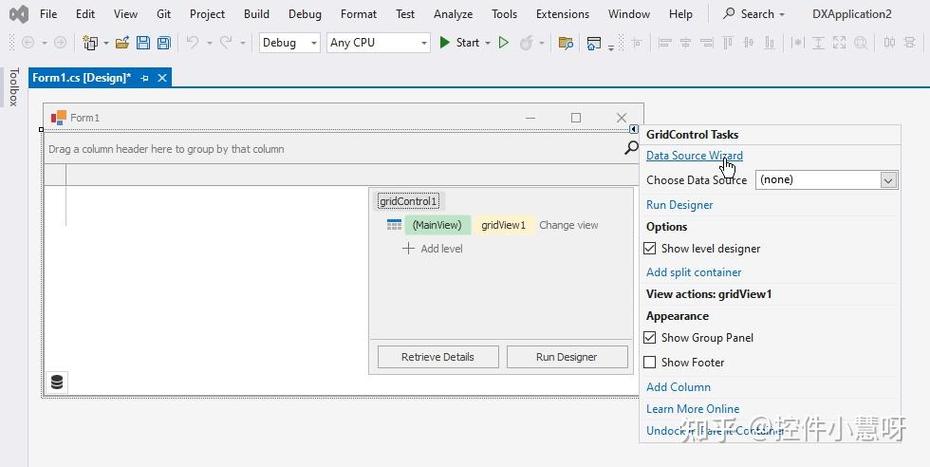
Task: Click the Make Same Height icon
Action: 818,43
